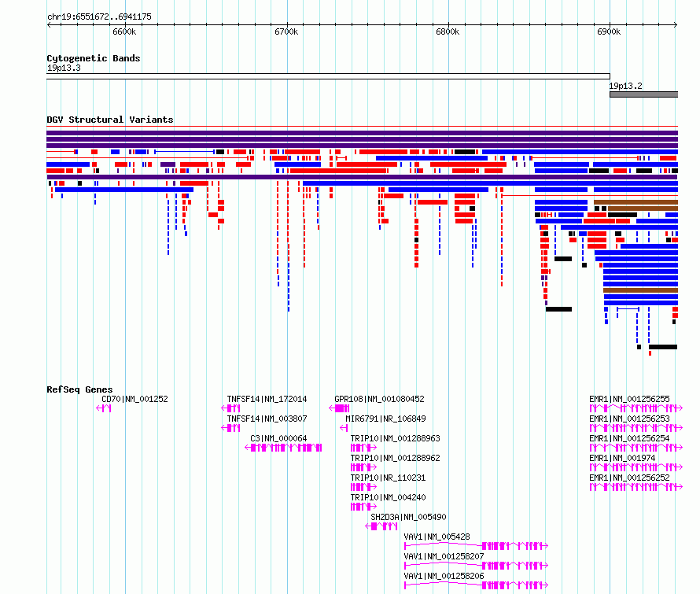Click the EMR1 NM_001256252 transcript glyph
Viewport: 700px width, 594px height.
[x=636, y=487]
